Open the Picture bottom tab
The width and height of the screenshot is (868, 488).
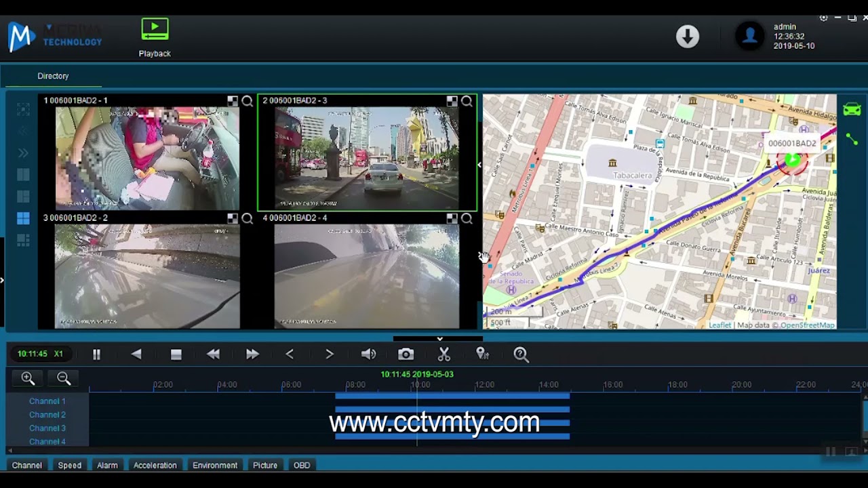tap(265, 466)
